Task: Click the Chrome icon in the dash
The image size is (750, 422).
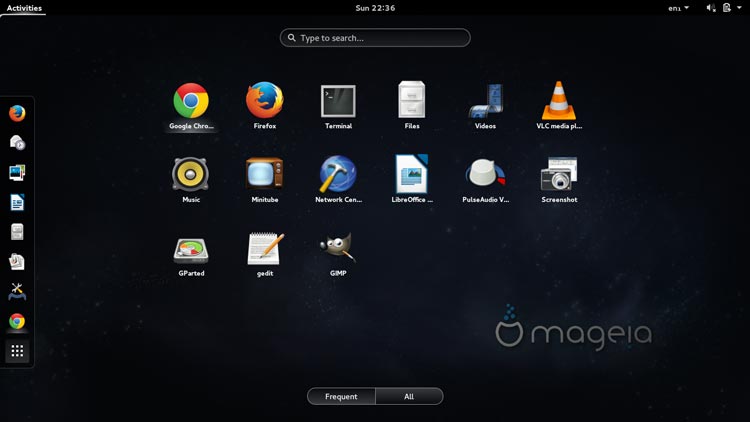Action: 17,322
